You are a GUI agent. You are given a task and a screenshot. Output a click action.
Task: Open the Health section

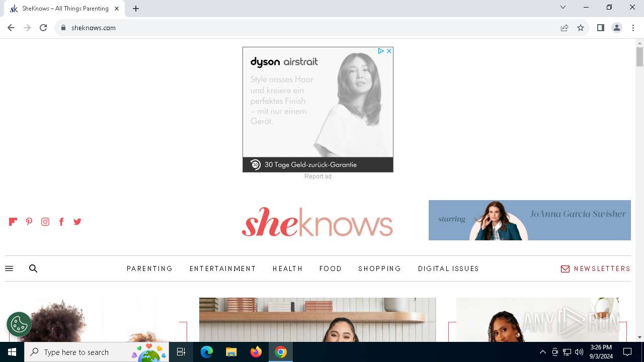pos(288,268)
